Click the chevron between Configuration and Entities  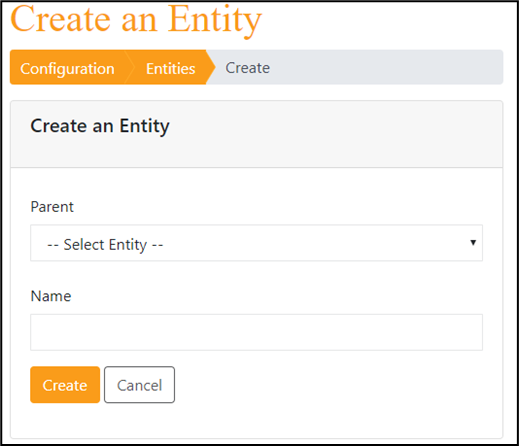point(129,67)
